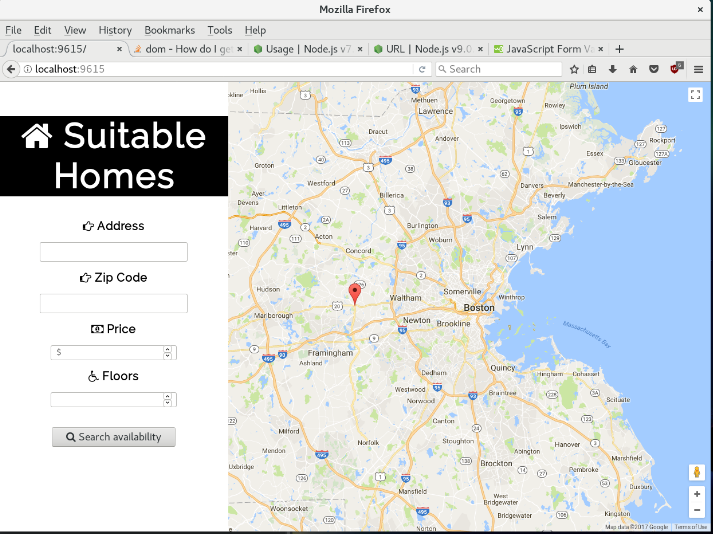This screenshot has width=713, height=534.
Task: Close the URL Node.js v9.0 tab
Action: point(480,49)
